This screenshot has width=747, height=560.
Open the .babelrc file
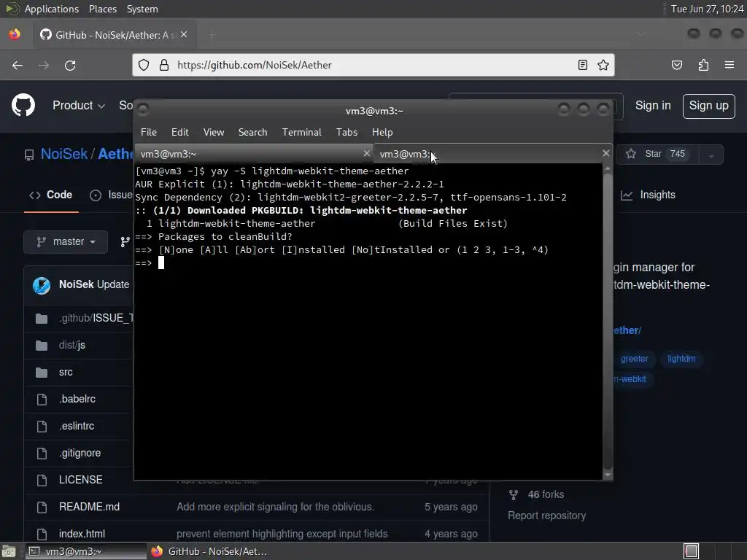coord(77,399)
